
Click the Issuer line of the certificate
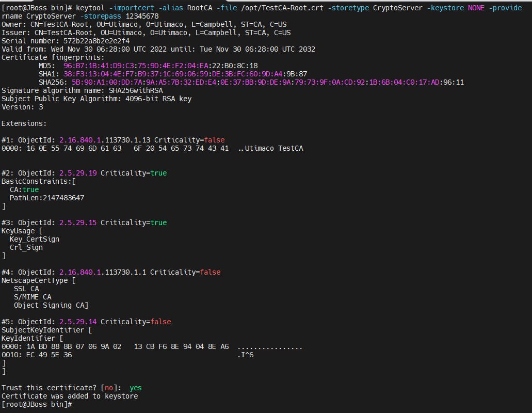[x=146, y=33]
